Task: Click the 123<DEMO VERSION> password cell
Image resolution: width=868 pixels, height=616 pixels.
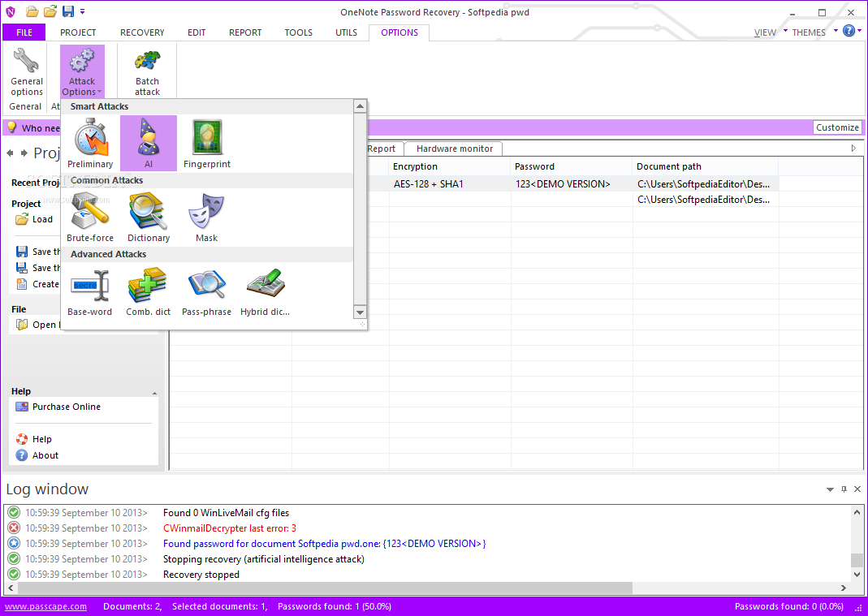Action: 572,184
